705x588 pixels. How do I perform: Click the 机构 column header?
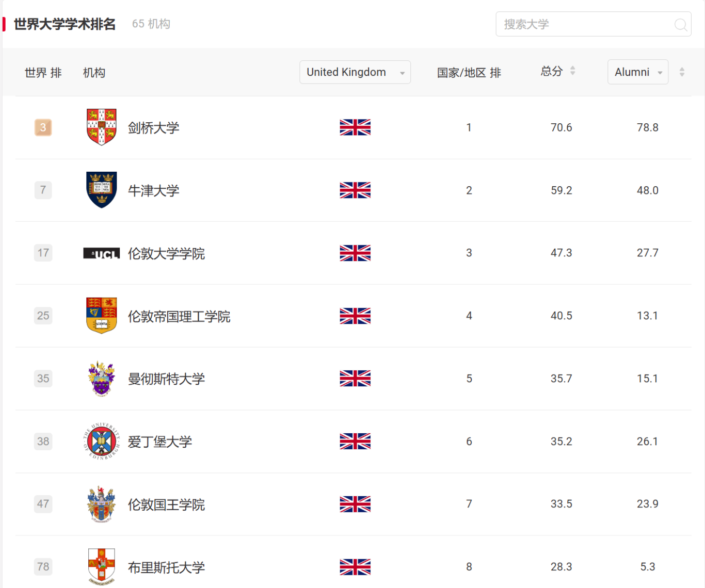tap(94, 73)
